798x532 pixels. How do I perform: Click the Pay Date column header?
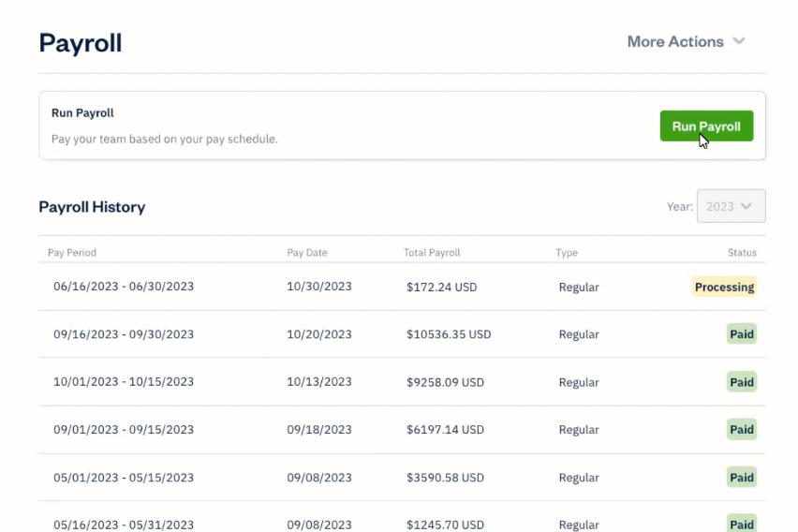click(x=307, y=253)
